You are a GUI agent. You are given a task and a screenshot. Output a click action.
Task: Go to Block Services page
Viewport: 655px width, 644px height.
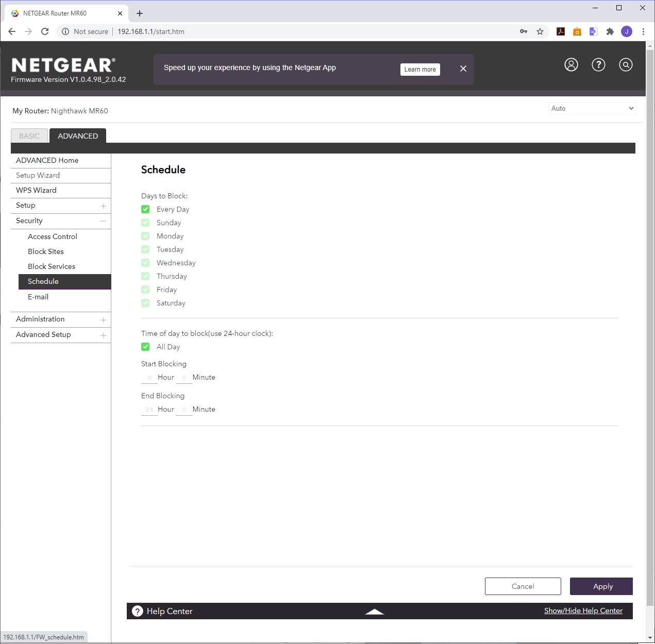coord(52,266)
